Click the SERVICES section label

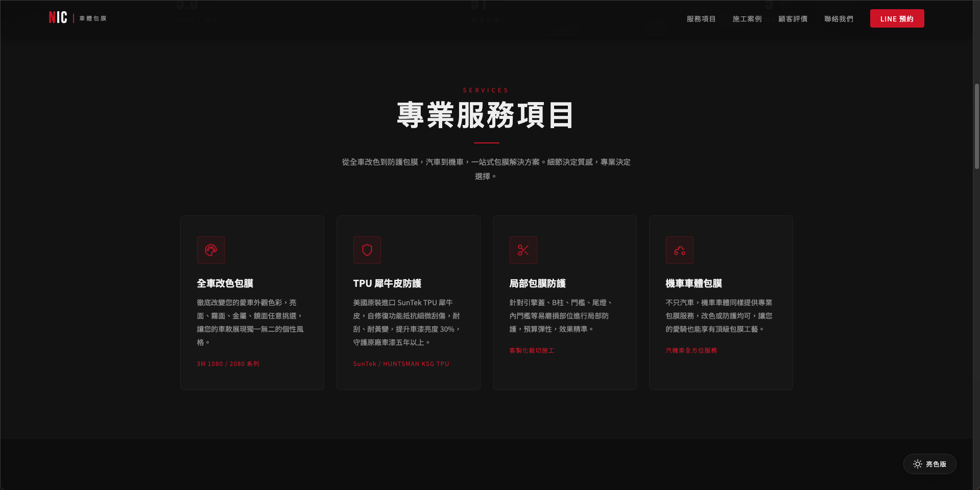tap(486, 90)
